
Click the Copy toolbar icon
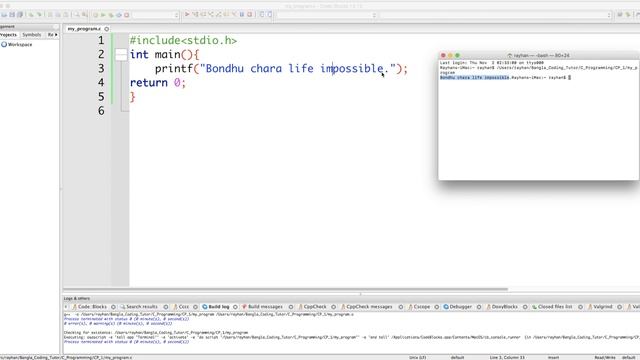58,15
